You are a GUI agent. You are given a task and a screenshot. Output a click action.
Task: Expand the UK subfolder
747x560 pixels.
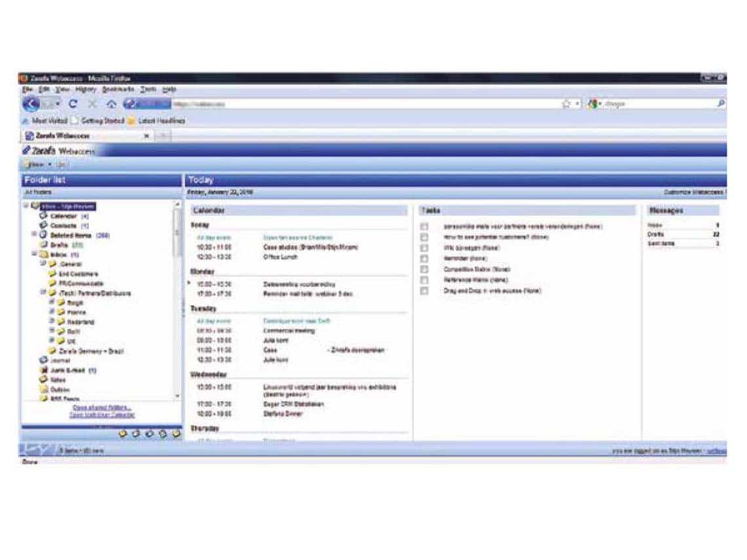click(x=52, y=341)
